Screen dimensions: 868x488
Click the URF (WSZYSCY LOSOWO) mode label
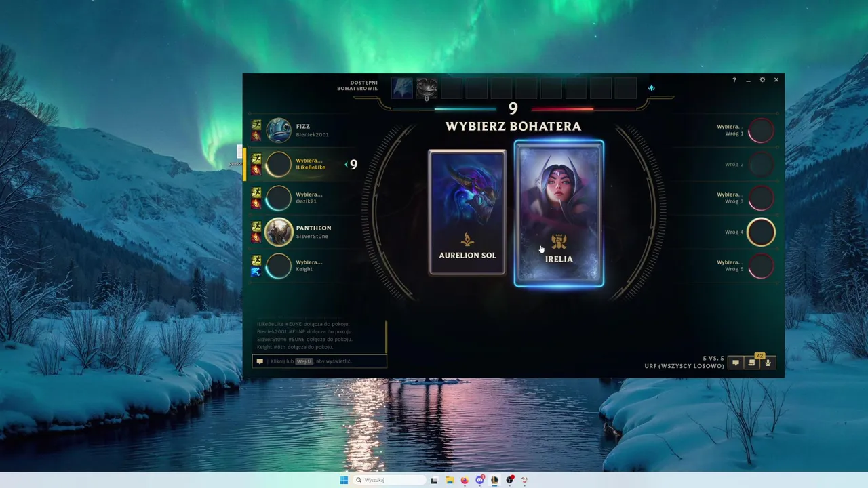click(x=684, y=366)
